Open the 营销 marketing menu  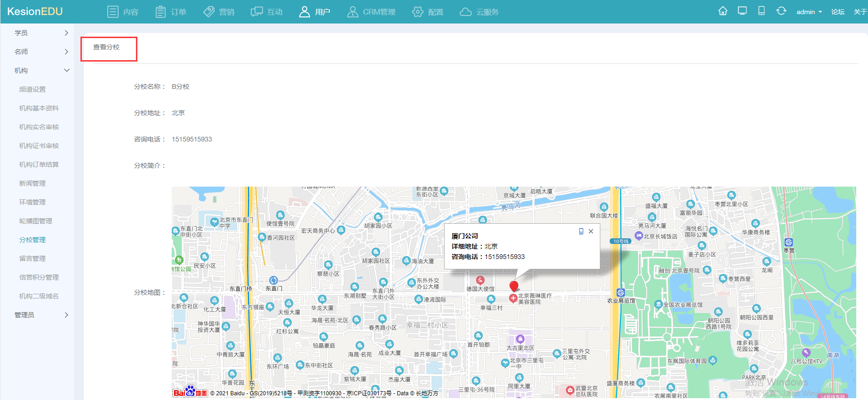219,12
